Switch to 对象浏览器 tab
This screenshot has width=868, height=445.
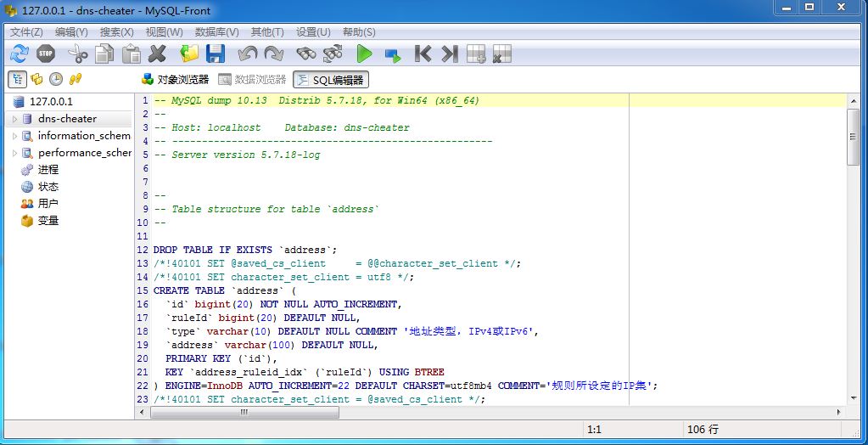[176, 80]
